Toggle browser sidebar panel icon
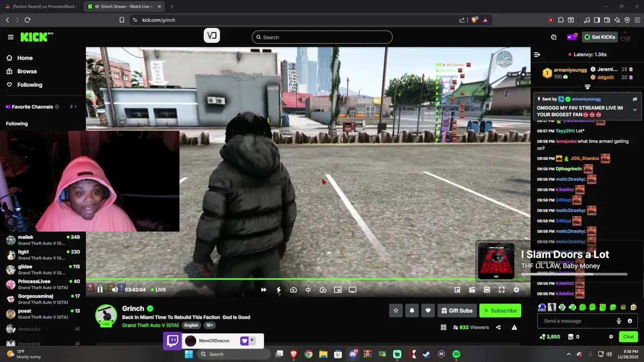This screenshot has width=644, height=362. click(597, 20)
